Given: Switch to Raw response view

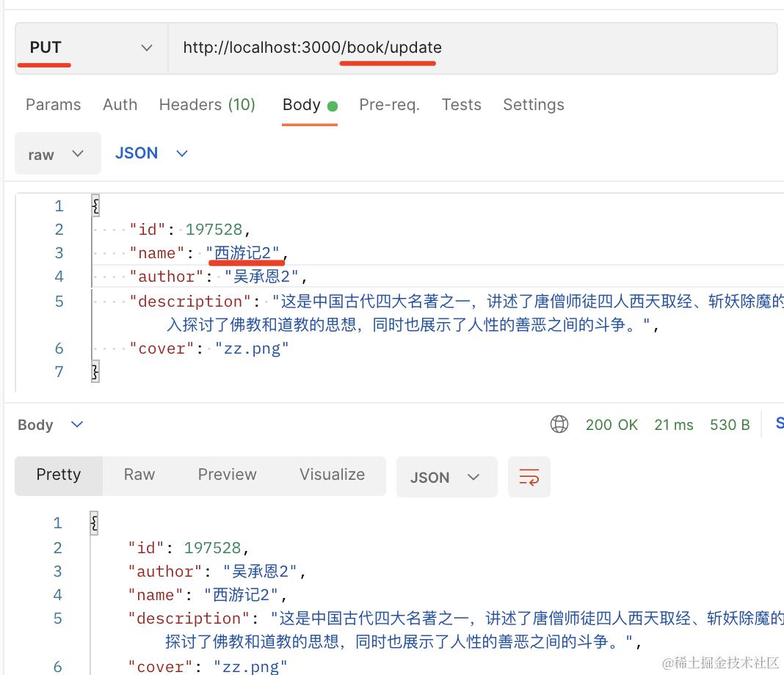Looking at the screenshot, I should click(139, 475).
